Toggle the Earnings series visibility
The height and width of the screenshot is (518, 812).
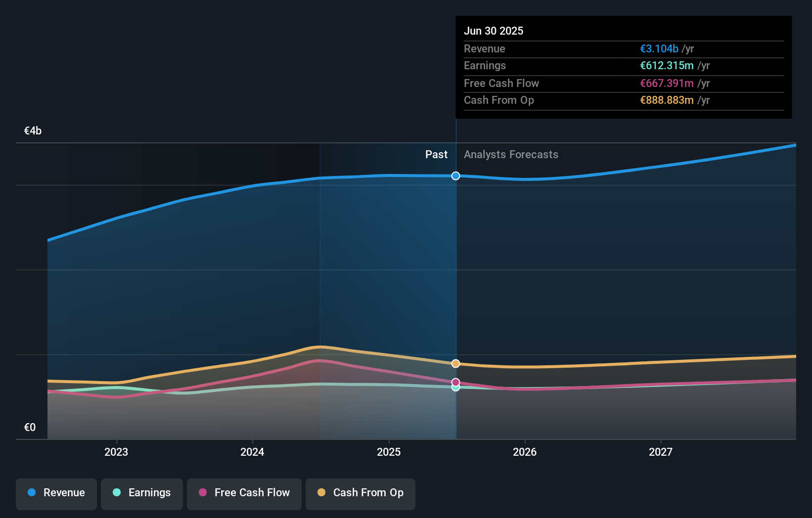[x=142, y=493]
